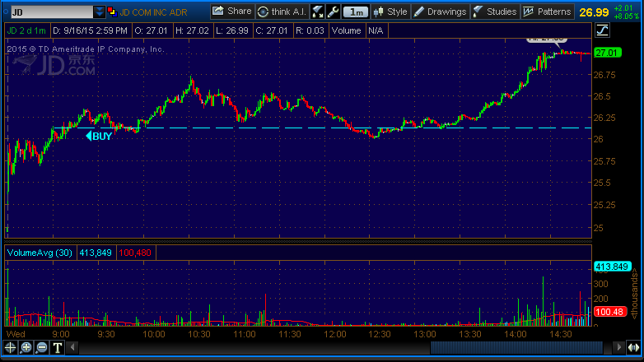Click the chart scale curve icon
Image resolution: width=644 pixels, height=362 pixels.
coord(602,30)
